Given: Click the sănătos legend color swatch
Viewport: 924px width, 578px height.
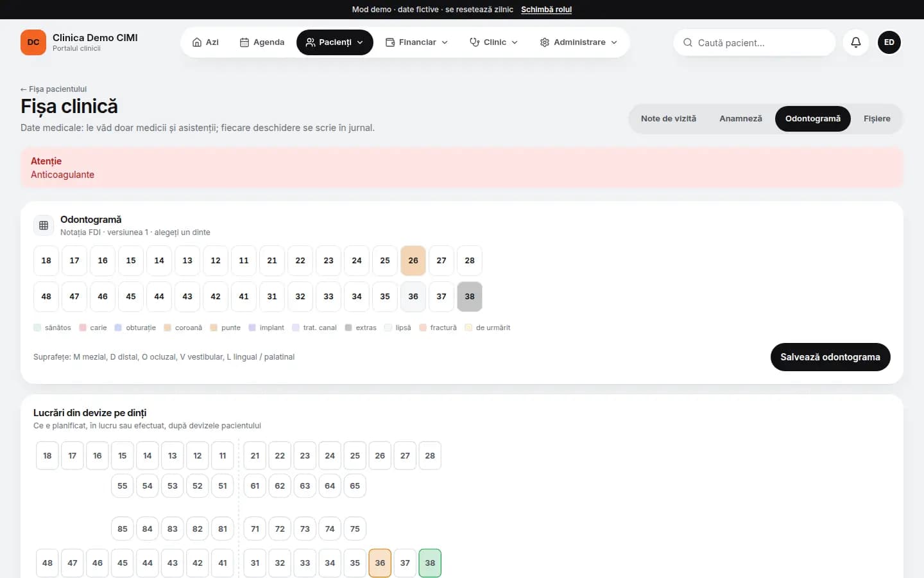Looking at the screenshot, I should point(37,328).
